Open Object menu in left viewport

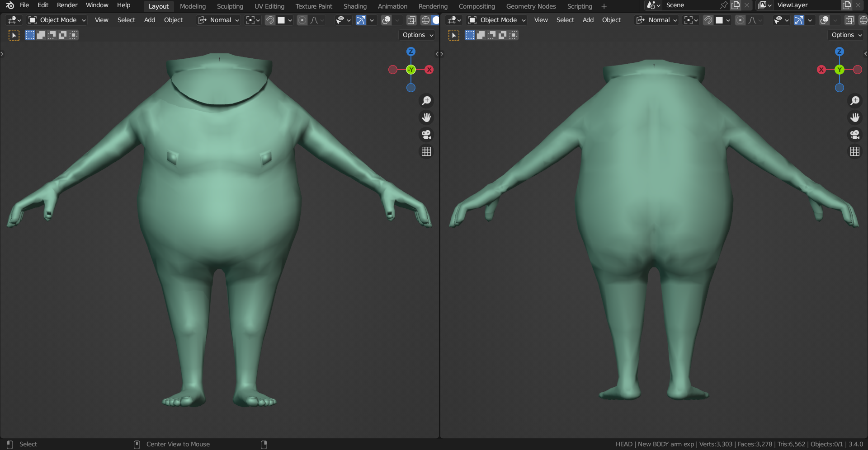pyautogui.click(x=173, y=20)
